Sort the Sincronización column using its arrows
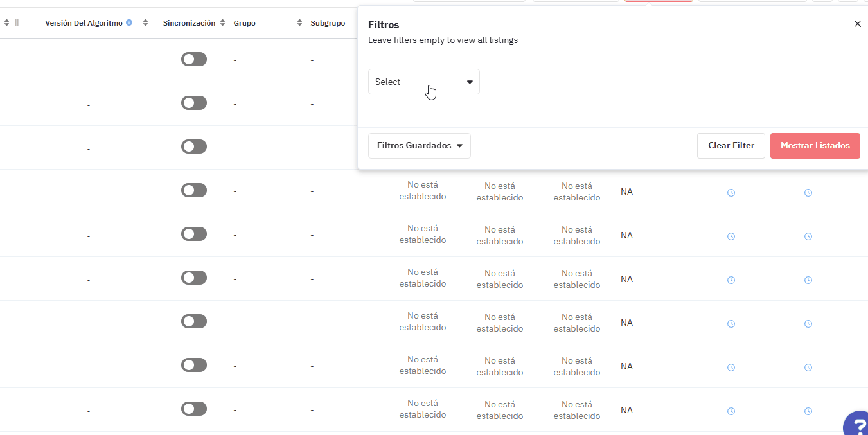The height and width of the screenshot is (435, 868). pyautogui.click(x=222, y=23)
